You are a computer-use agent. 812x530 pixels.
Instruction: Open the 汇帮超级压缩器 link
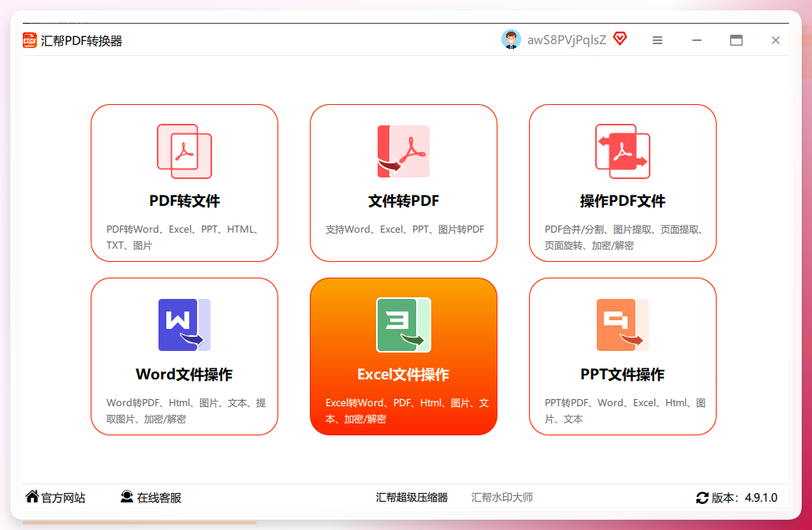click(412, 498)
